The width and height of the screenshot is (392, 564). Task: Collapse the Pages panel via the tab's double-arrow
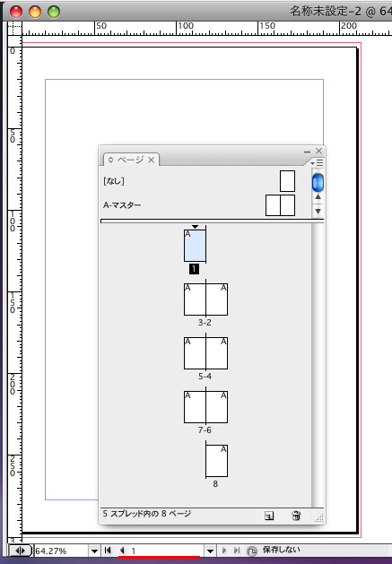(110, 160)
